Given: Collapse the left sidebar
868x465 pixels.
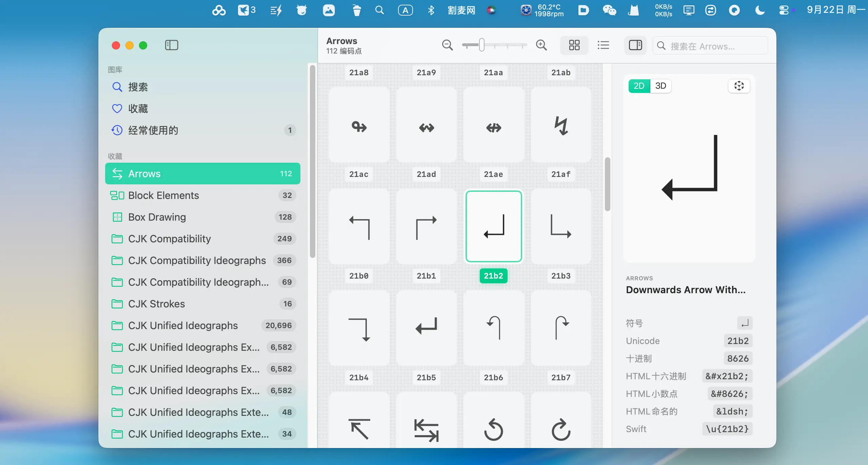Looking at the screenshot, I should (x=172, y=45).
